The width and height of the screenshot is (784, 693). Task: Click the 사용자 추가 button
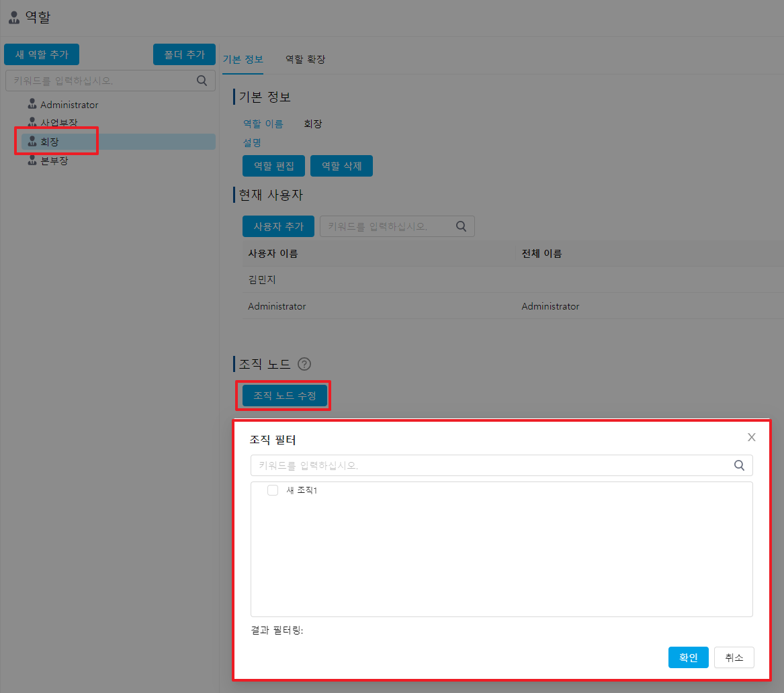click(278, 226)
